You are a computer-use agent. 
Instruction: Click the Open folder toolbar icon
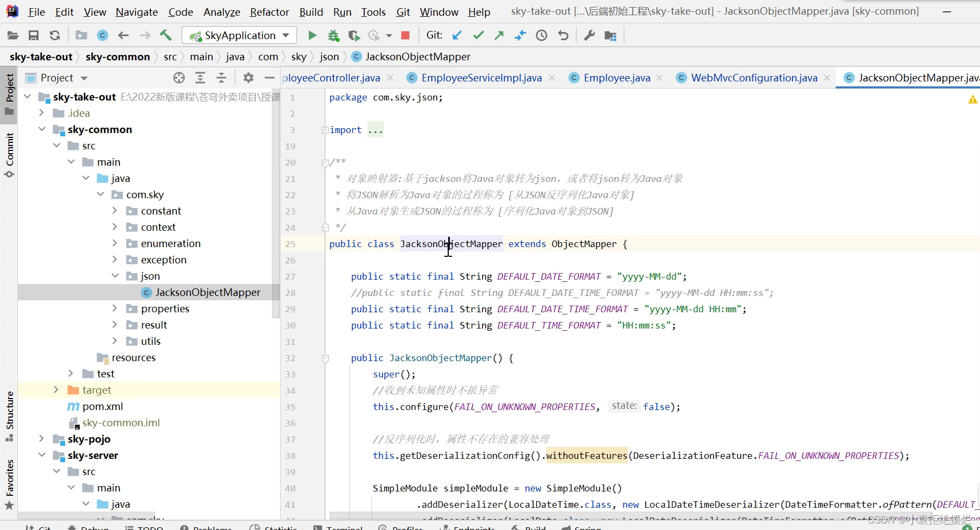point(13,35)
